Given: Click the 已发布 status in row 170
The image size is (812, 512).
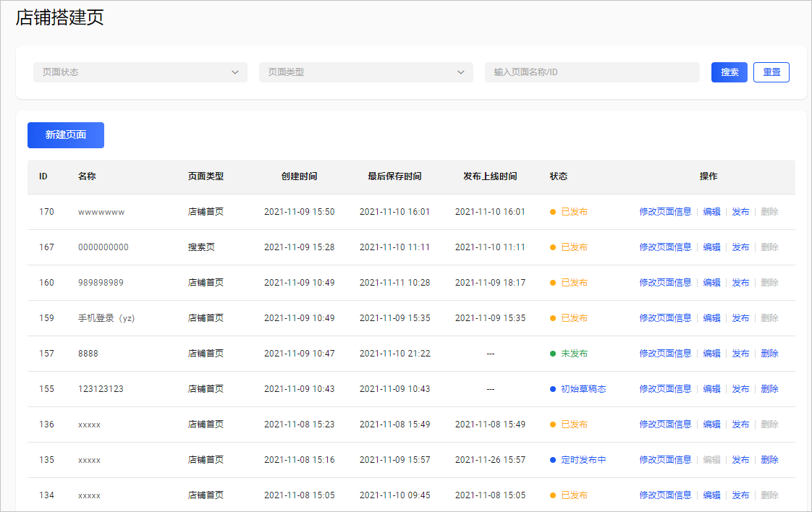Looking at the screenshot, I should pos(575,212).
